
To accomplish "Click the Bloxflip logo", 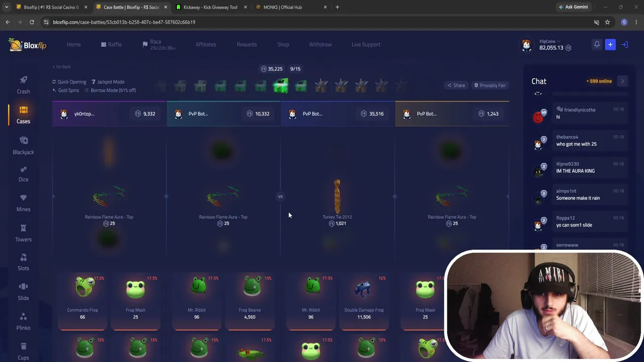I will [27, 45].
